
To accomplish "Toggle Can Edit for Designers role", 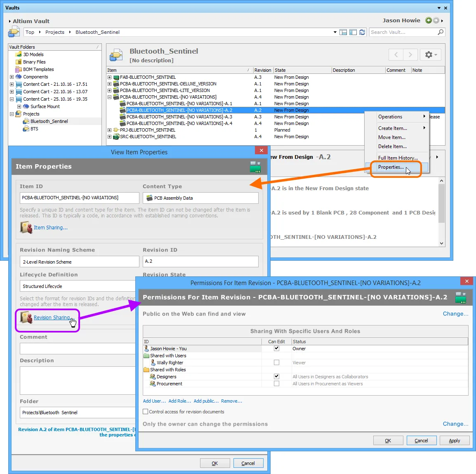I will point(276,376).
